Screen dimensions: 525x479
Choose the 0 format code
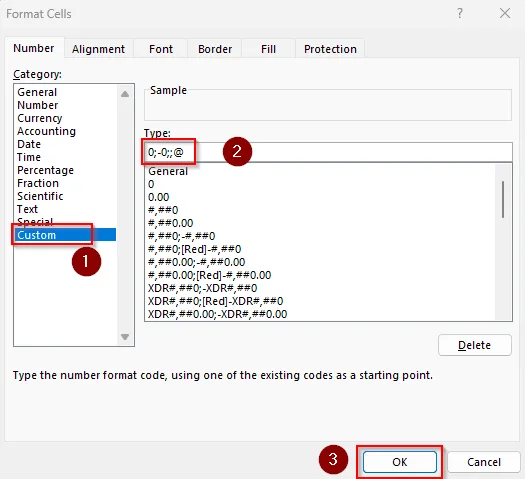(x=321, y=184)
